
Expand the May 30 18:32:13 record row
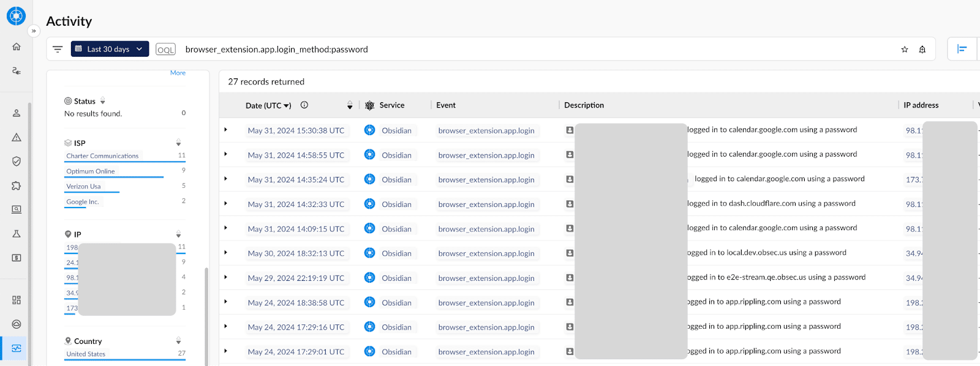226,253
